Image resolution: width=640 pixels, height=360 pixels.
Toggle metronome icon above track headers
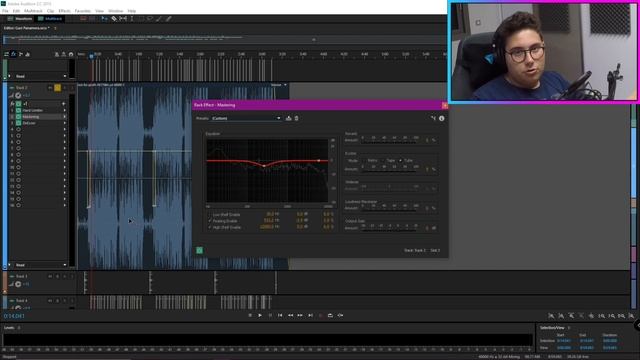pyautogui.click(x=57, y=54)
